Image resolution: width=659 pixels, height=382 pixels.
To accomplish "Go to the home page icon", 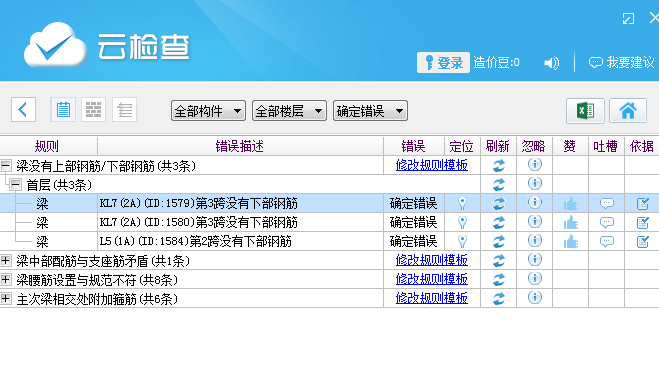I will click(628, 111).
